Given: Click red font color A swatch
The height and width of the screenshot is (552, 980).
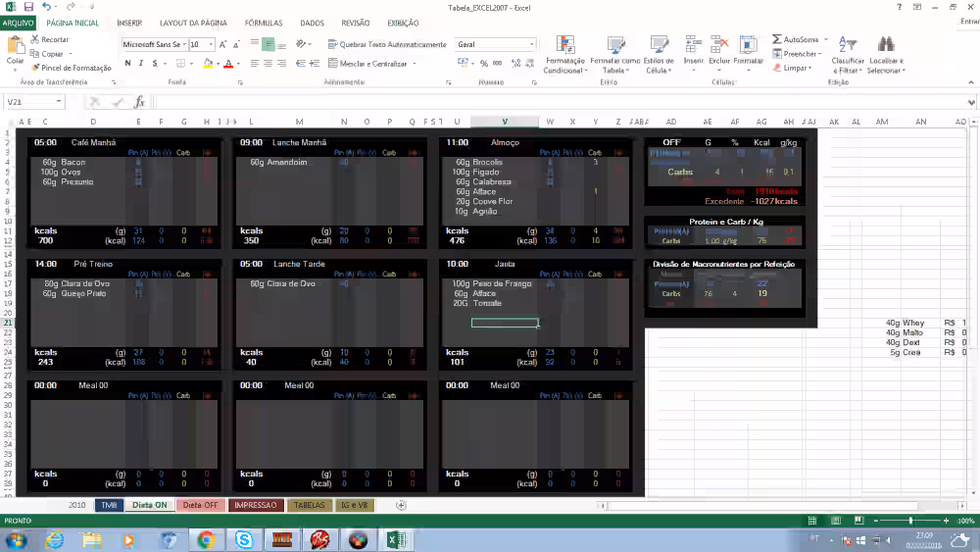Looking at the screenshot, I should [228, 63].
